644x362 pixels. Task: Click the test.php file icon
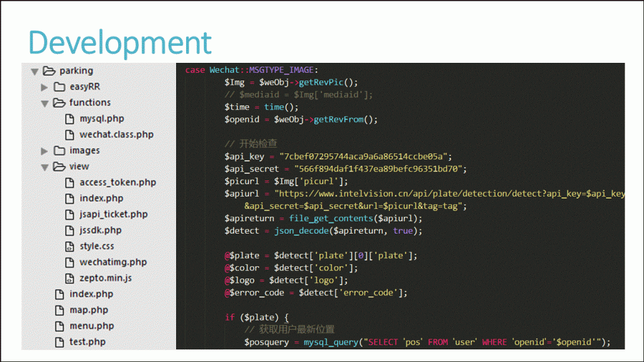(x=60, y=343)
